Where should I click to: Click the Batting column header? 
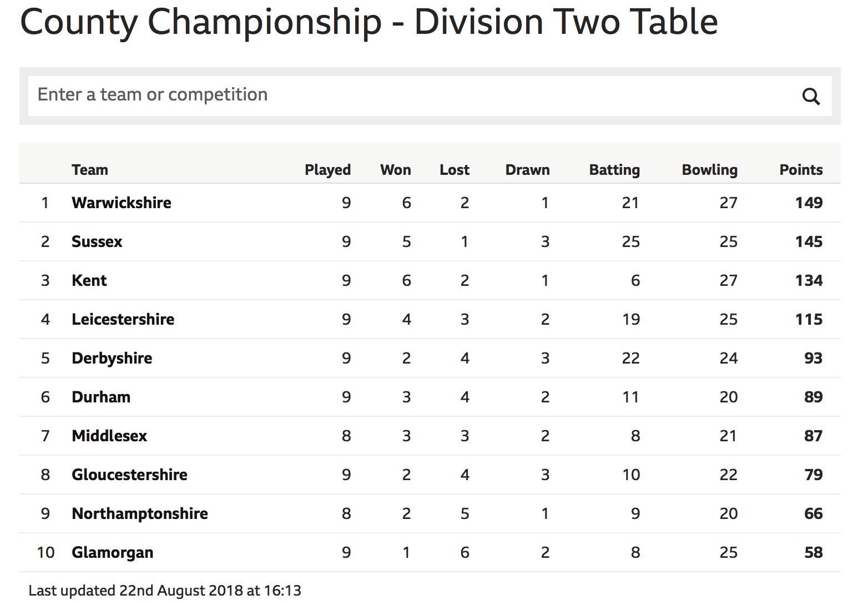coord(614,170)
